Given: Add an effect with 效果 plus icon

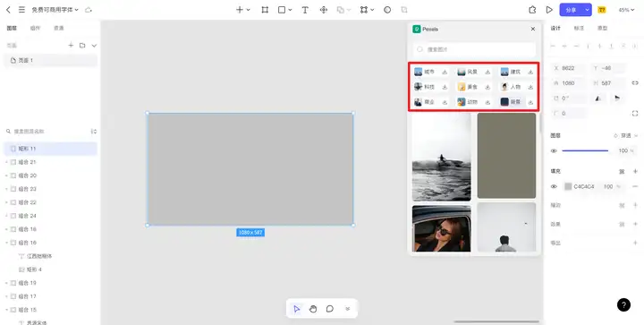Looking at the screenshot, I should pyautogui.click(x=635, y=224).
